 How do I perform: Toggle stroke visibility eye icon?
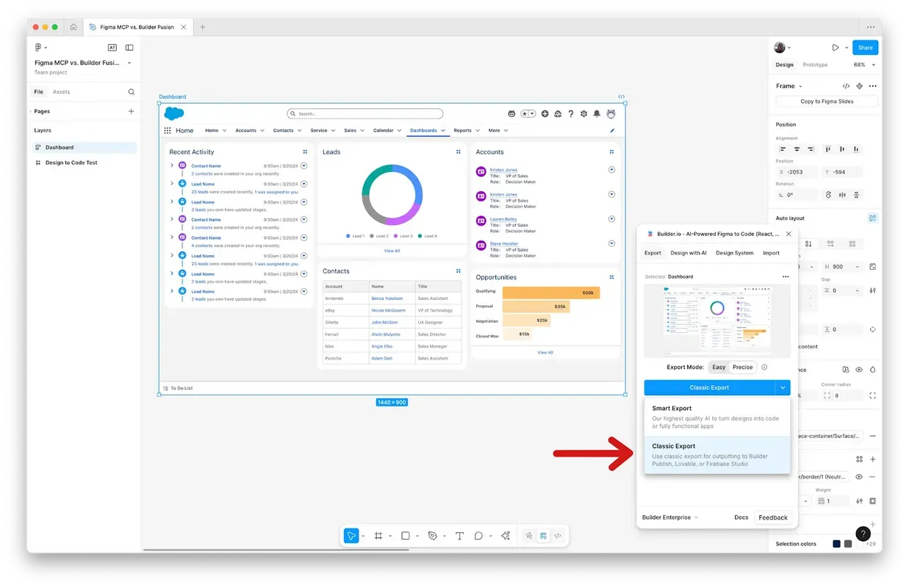click(859, 477)
